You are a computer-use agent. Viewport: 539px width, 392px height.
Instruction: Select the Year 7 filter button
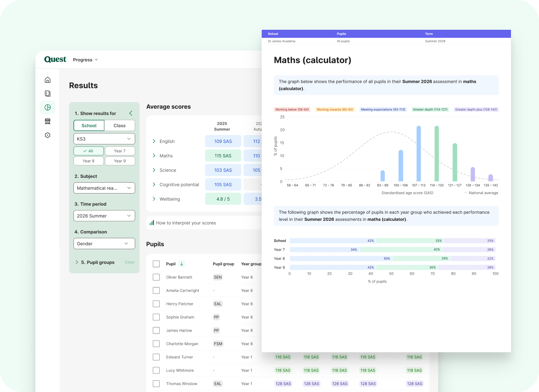[120, 151]
